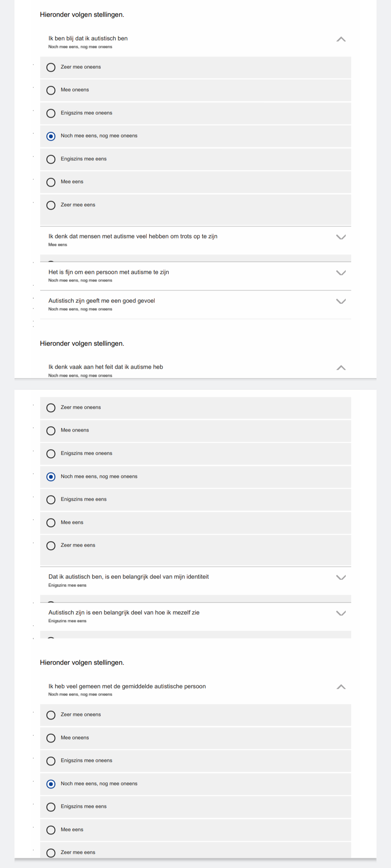Pick 'Mee oneens' for 'Ik denk vaak aan het feit' question
The image size is (391, 868).
click(x=195, y=431)
